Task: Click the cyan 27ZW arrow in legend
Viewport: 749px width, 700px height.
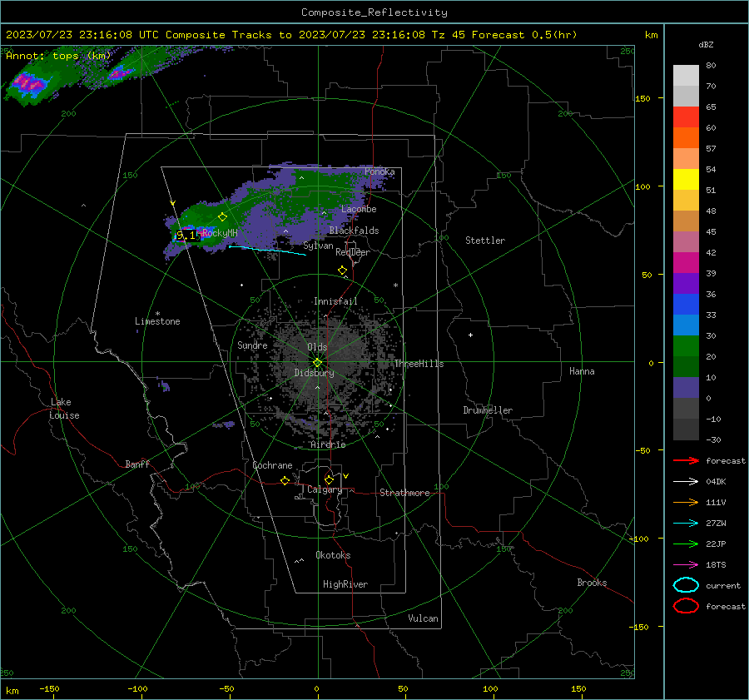Action: pos(686,524)
